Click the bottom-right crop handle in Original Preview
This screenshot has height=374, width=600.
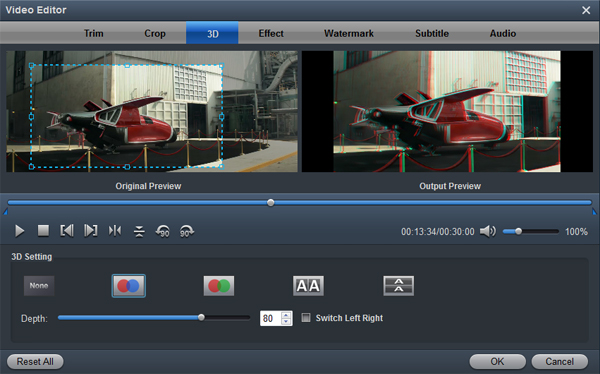pyautogui.click(x=222, y=167)
